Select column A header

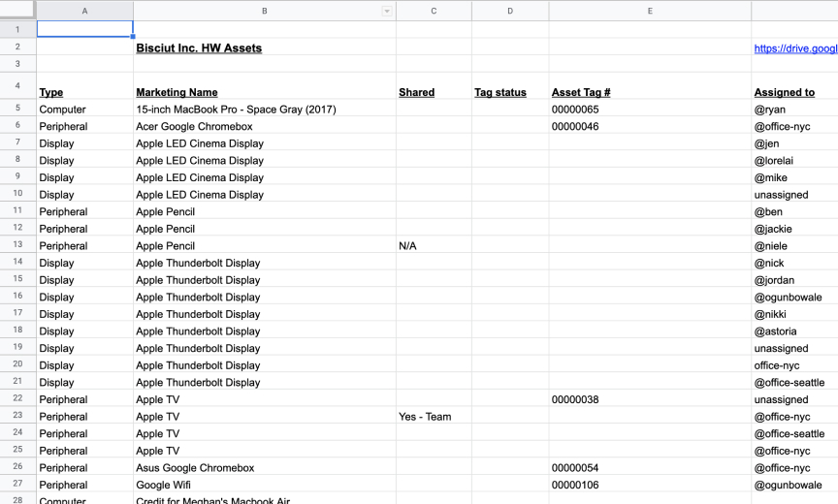click(x=85, y=11)
